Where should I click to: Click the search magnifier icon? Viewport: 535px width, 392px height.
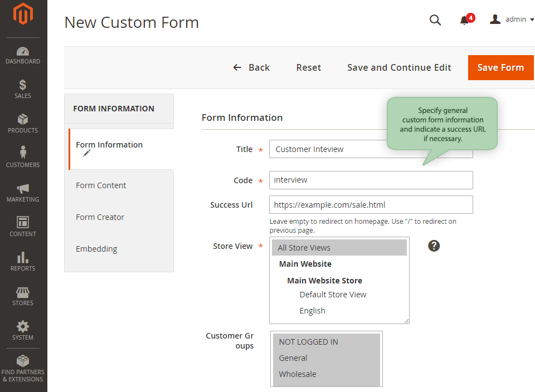(x=435, y=20)
